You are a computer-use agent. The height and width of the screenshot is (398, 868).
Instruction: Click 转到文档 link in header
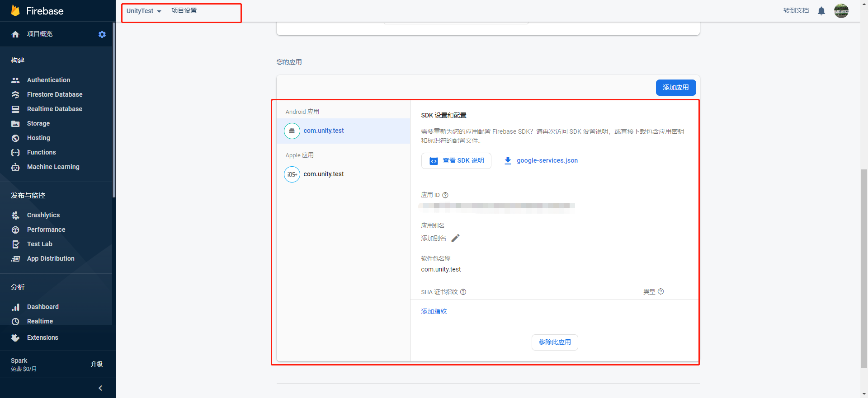tap(796, 10)
